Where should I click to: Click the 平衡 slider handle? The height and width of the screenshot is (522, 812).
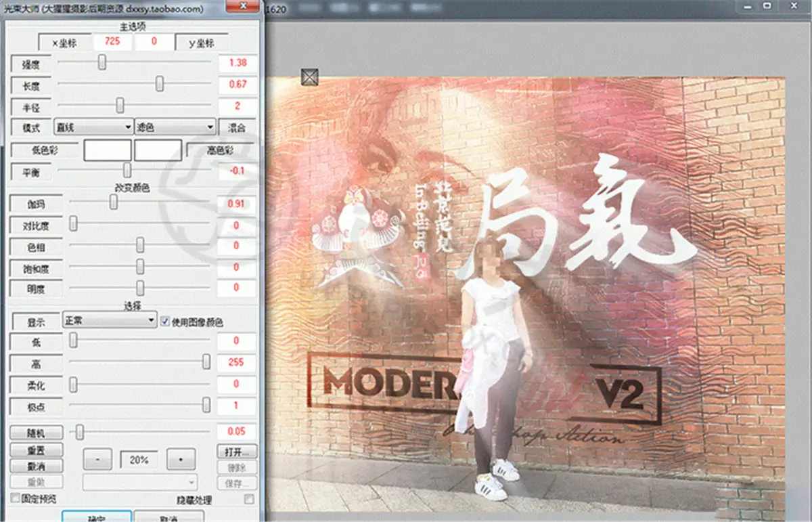pyautogui.click(x=127, y=170)
